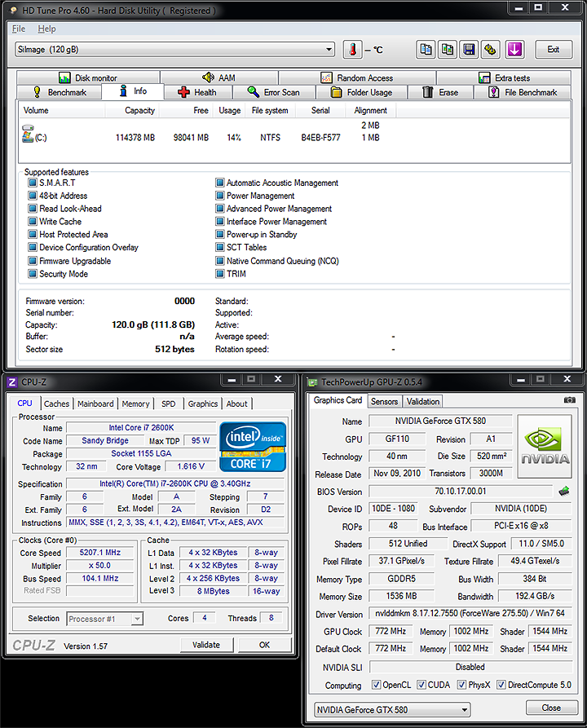This screenshot has height=728, width=587.
Task: Toggle the Write Cache checkbox
Action: coord(33,222)
